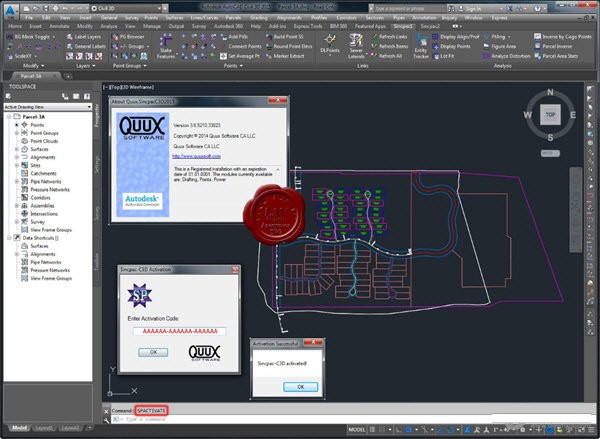Run the Connect Points tool

(241, 46)
